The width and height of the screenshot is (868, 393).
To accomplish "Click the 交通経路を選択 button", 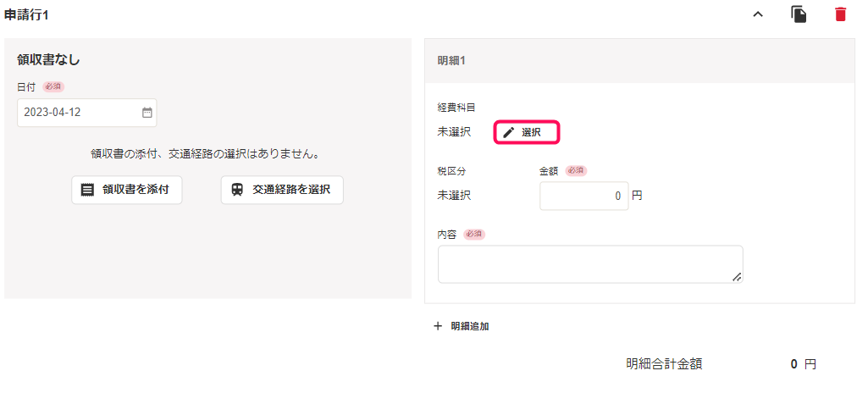I will tap(282, 190).
